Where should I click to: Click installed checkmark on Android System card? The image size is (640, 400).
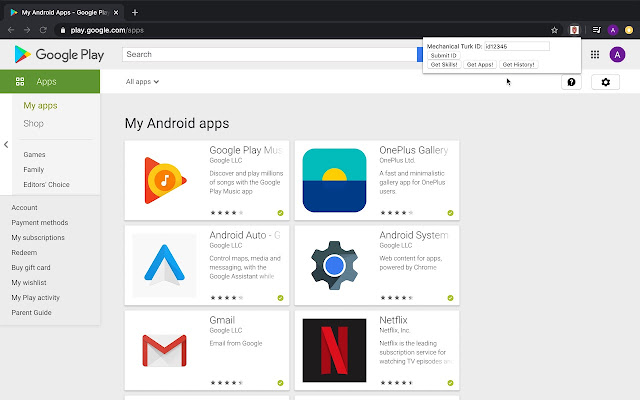pos(450,298)
